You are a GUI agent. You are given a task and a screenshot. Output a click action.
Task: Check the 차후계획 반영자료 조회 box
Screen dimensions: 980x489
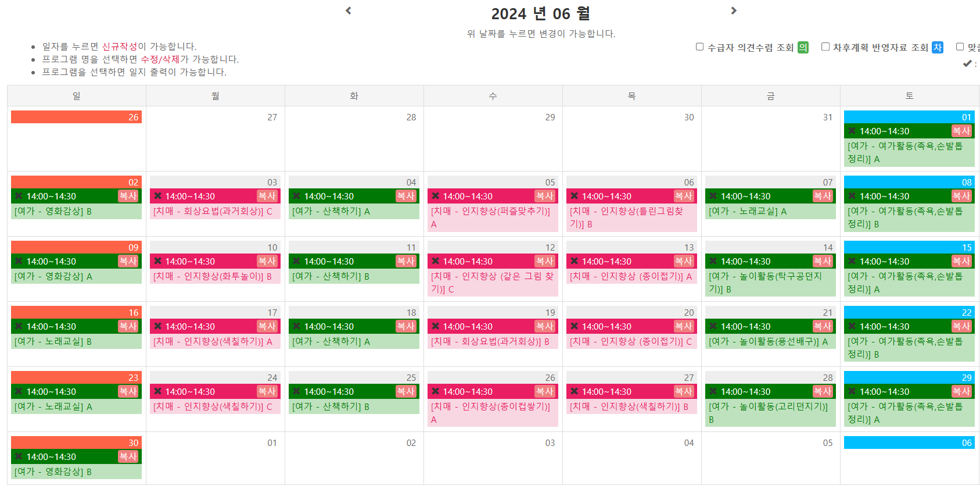coord(825,47)
